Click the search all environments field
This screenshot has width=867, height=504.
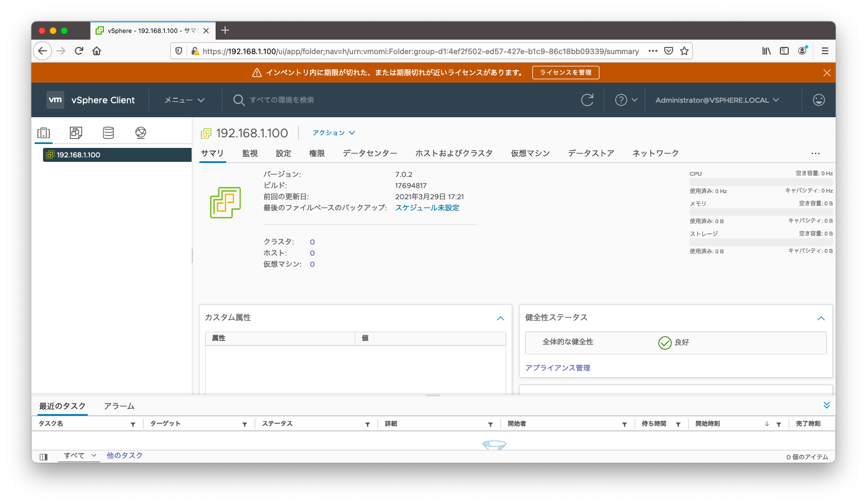pos(282,100)
